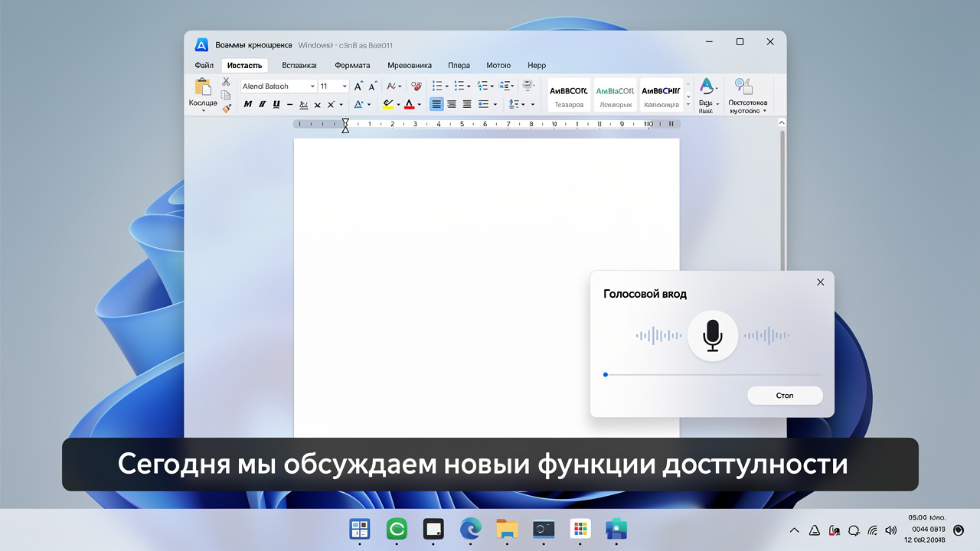Click the Стоп button
This screenshot has width=980, height=551.
785,396
